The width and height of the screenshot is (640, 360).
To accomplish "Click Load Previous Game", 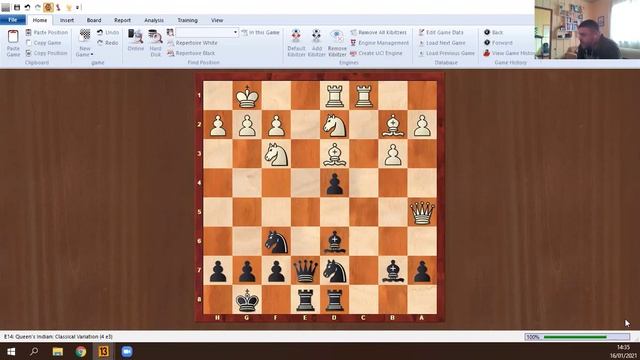I will point(447,53).
